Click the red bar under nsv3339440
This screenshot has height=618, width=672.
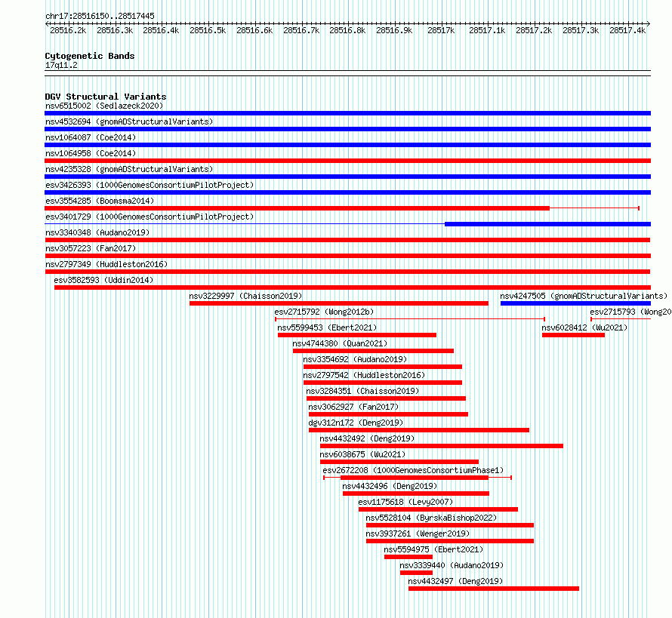coord(416,573)
